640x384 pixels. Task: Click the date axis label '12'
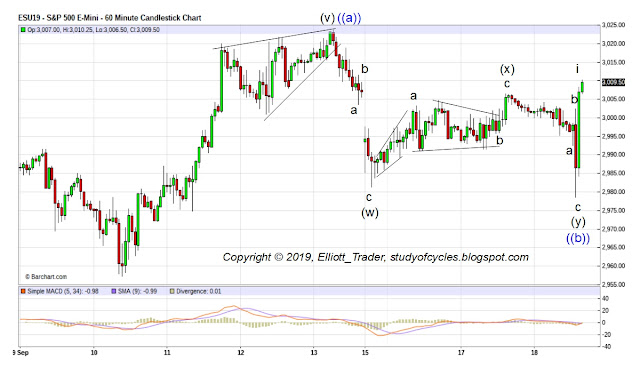click(240, 353)
